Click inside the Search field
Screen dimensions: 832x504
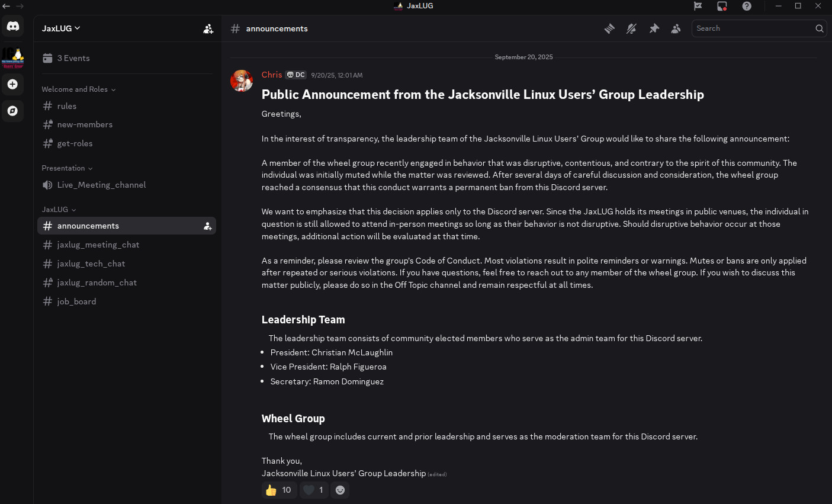tap(752, 28)
